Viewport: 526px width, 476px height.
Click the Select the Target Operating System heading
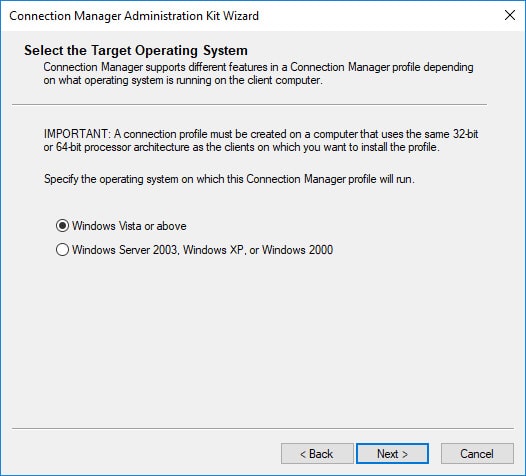136,50
